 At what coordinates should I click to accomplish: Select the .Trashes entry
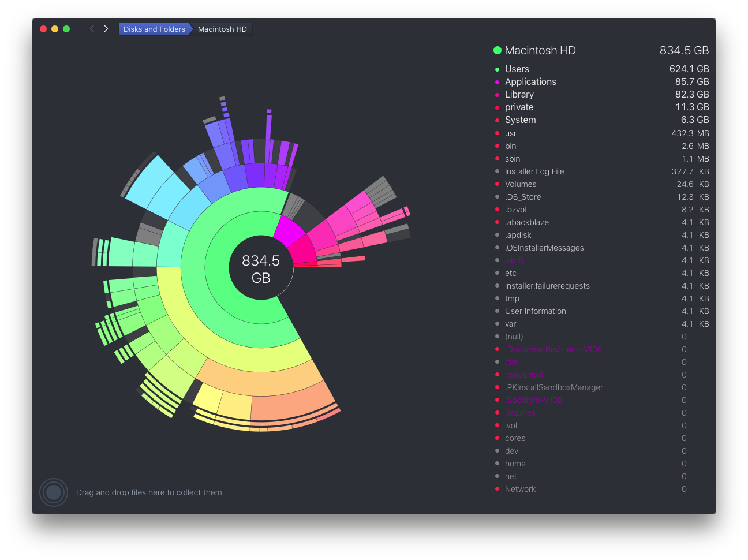pyautogui.click(x=601, y=413)
